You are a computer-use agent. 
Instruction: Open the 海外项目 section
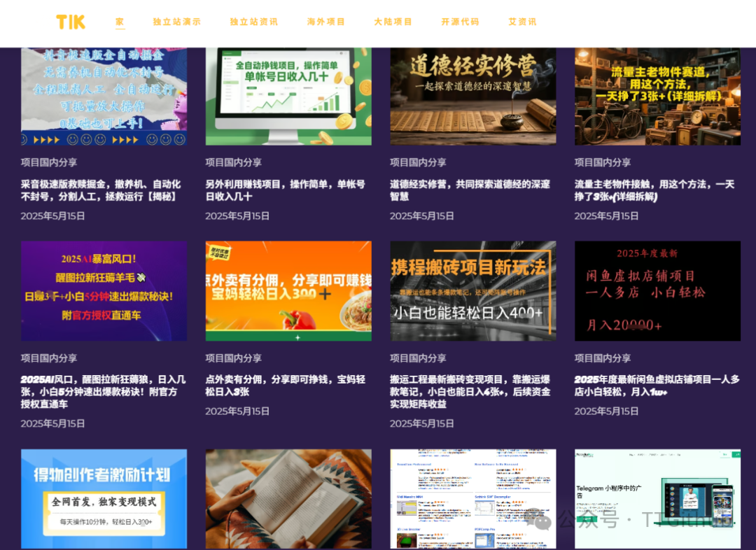click(325, 22)
